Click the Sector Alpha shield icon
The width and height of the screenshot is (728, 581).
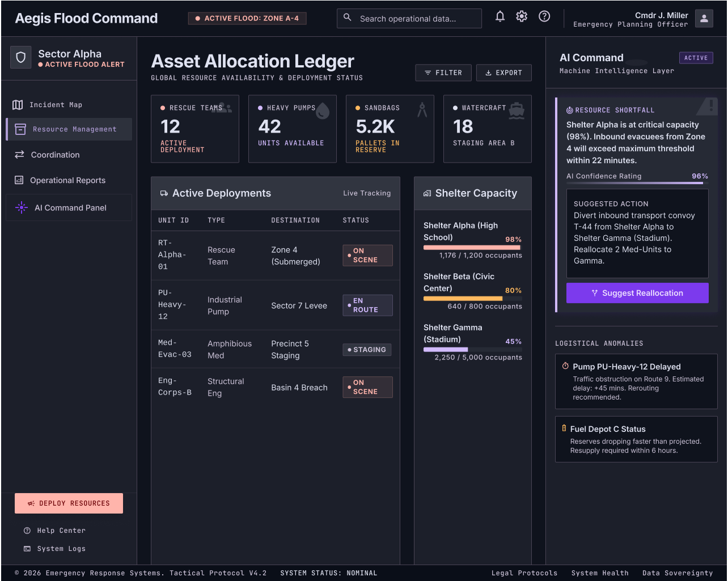21,58
